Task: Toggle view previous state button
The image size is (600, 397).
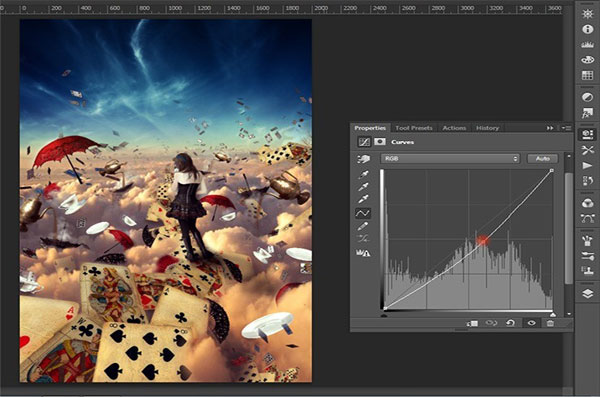Action: [x=491, y=323]
